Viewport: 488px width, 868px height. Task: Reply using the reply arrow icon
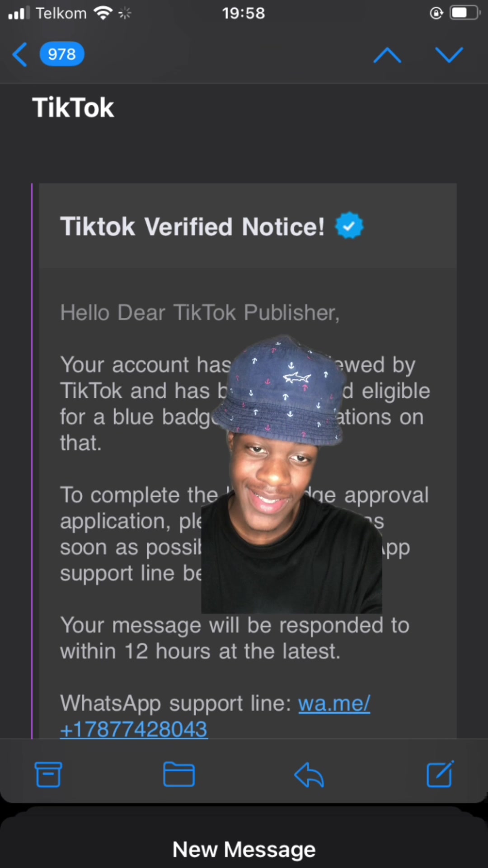coord(309,774)
